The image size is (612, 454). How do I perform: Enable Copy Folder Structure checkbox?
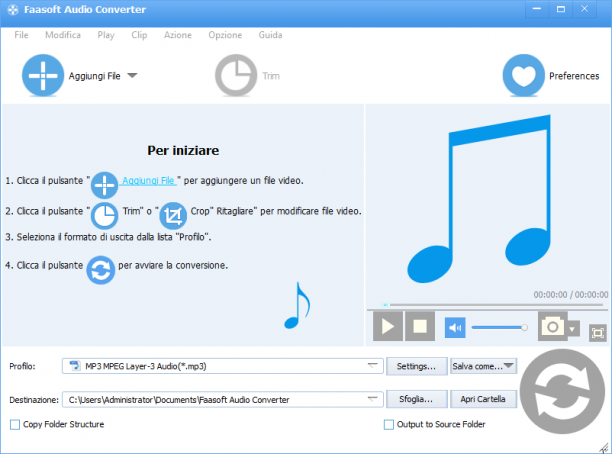click(15, 424)
